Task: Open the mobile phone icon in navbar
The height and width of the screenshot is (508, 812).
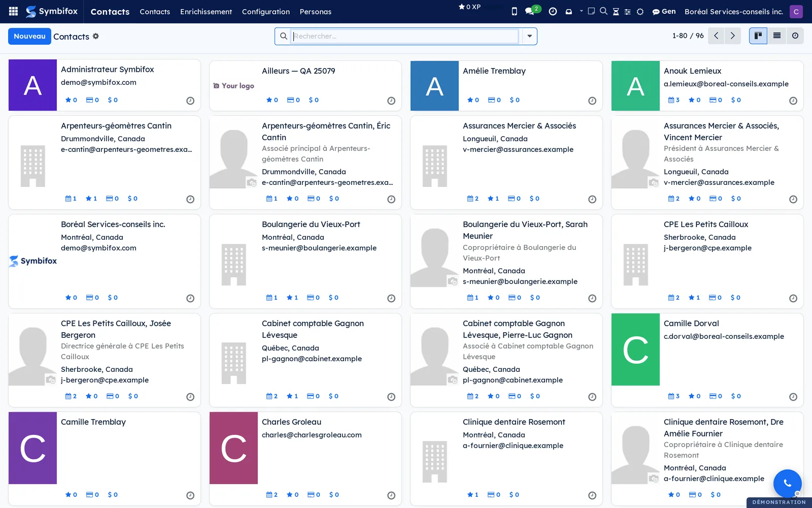Action: pos(514,11)
